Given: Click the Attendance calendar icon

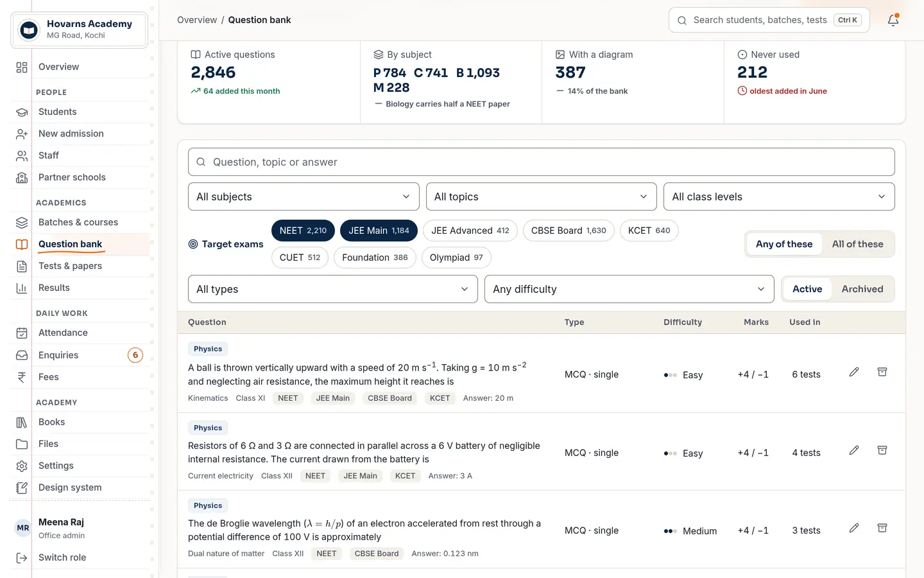Looking at the screenshot, I should [x=22, y=333].
